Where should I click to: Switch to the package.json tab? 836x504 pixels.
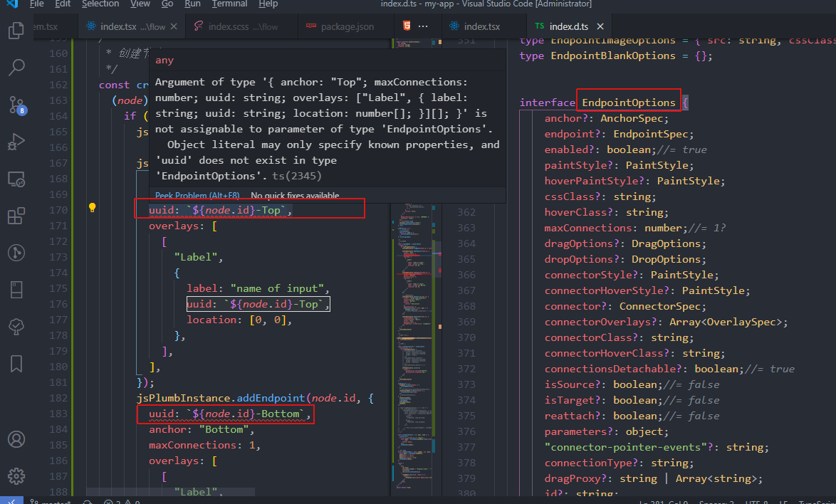click(347, 26)
